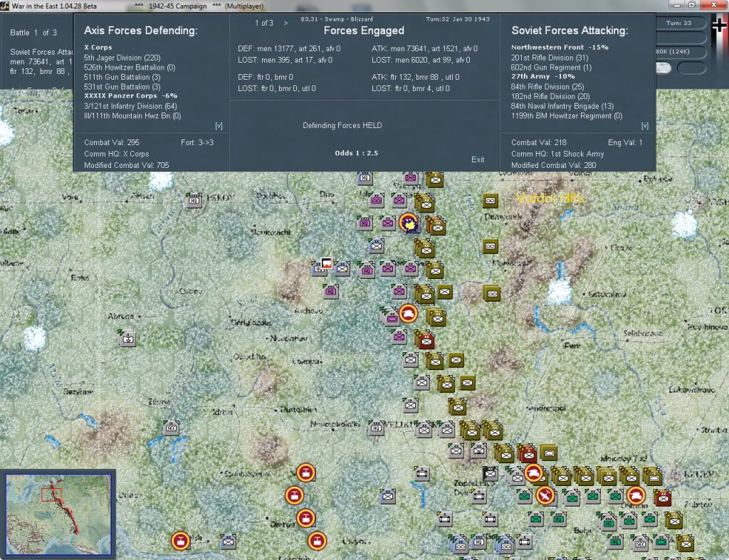Click the blank oval button below the 80K box
Viewport: 729px width, 560px height.
coord(691,68)
